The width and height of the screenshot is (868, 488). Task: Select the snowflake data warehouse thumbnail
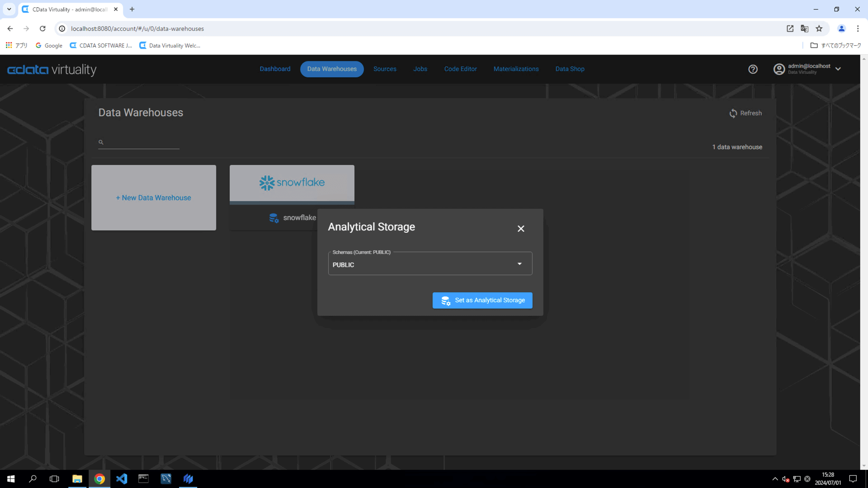click(292, 183)
